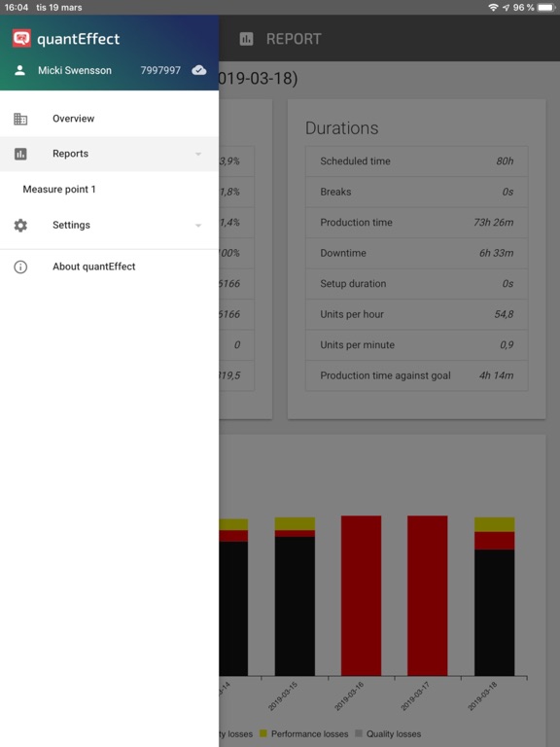Open the Settings menu item
This screenshot has height=747, width=560.
point(110,226)
